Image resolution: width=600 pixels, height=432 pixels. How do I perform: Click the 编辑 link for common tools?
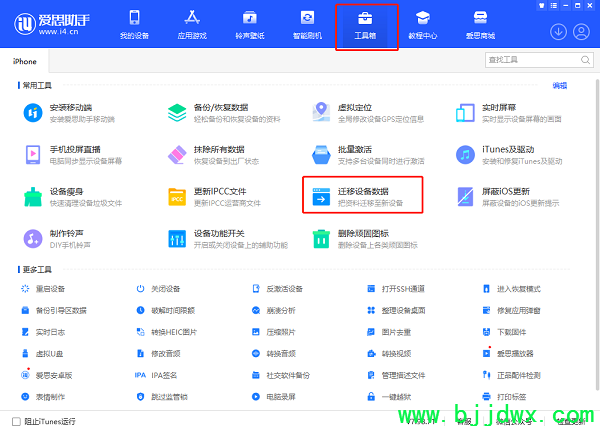[x=560, y=85]
